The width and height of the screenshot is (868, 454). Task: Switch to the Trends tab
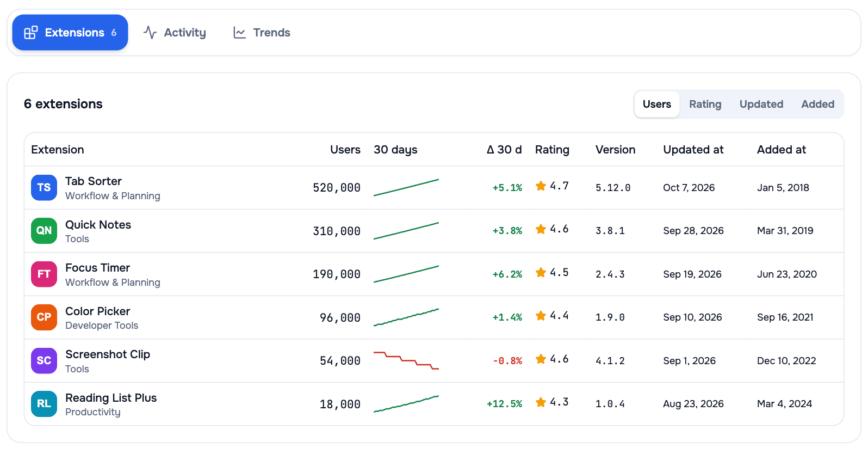coord(262,33)
